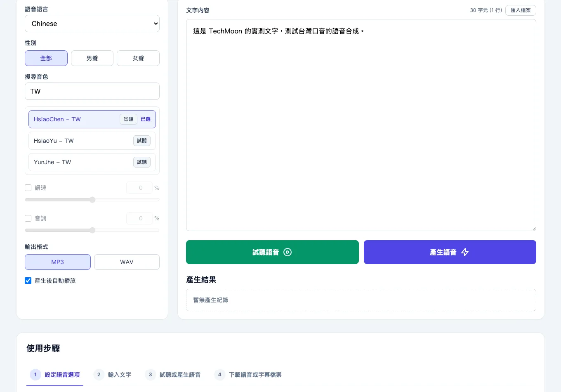The image size is (561, 392).
Task: Click the 試聽語音 green button
Action: pyautogui.click(x=272, y=252)
